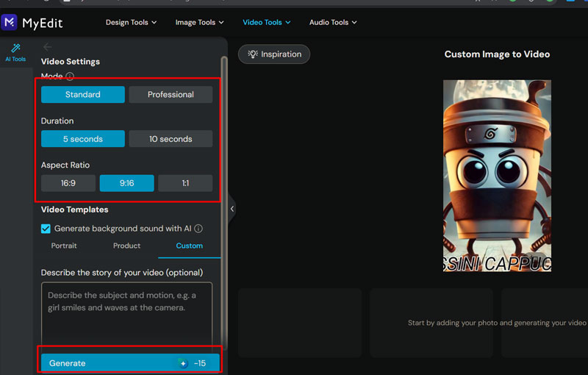Click the MyEdit logo icon
The height and width of the screenshot is (375, 588).
(10, 22)
